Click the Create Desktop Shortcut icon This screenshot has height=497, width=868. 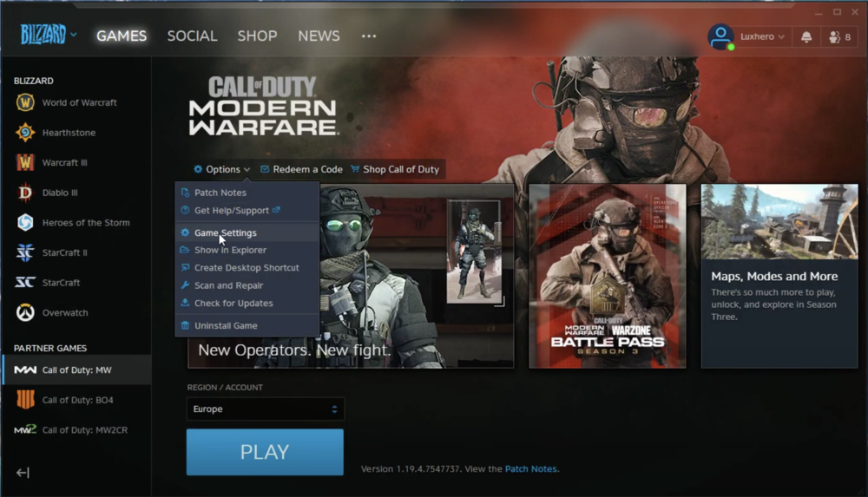[x=186, y=268]
